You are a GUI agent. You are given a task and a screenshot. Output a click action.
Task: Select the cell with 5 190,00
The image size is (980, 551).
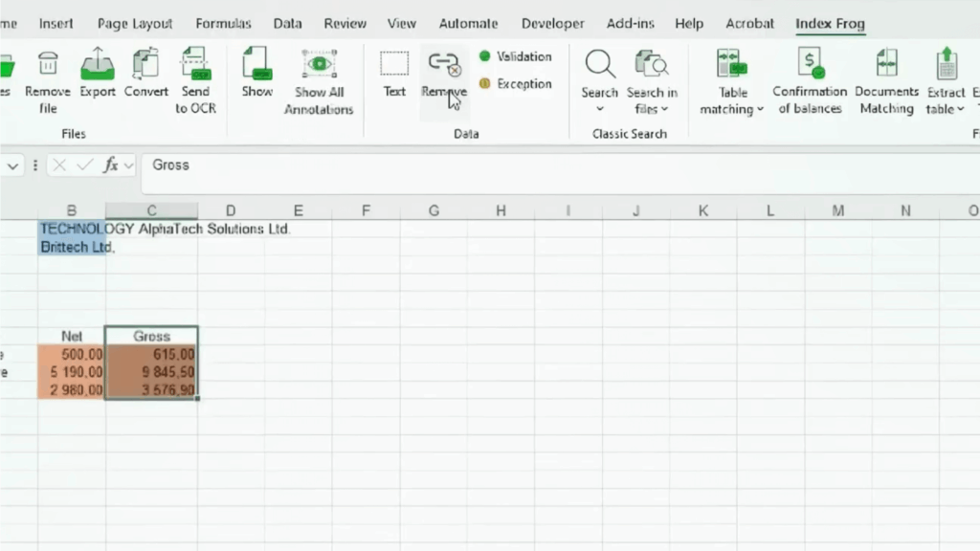(71, 372)
